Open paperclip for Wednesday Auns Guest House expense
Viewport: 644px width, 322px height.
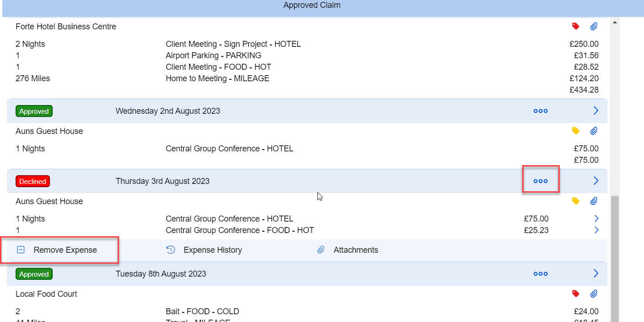click(x=594, y=131)
